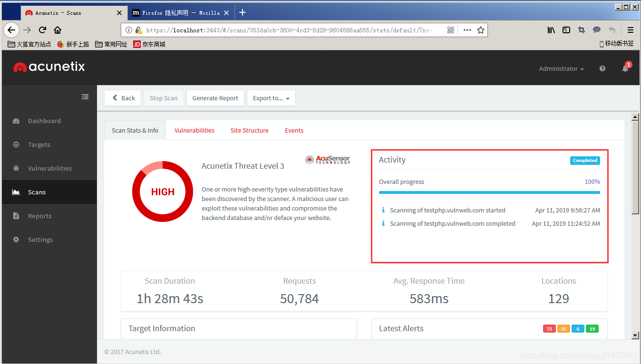The height and width of the screenshot is (364, 641).
Task: Open Reports in the sidebar
Action: [x=49, y=216]
